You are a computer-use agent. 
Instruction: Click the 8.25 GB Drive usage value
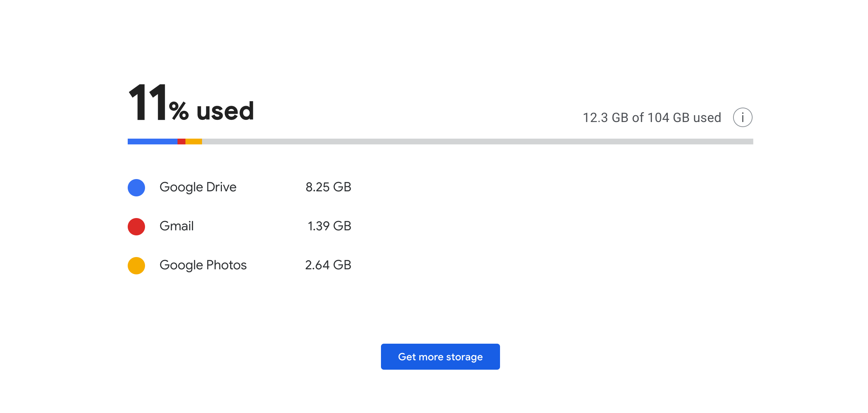point(328,187)
